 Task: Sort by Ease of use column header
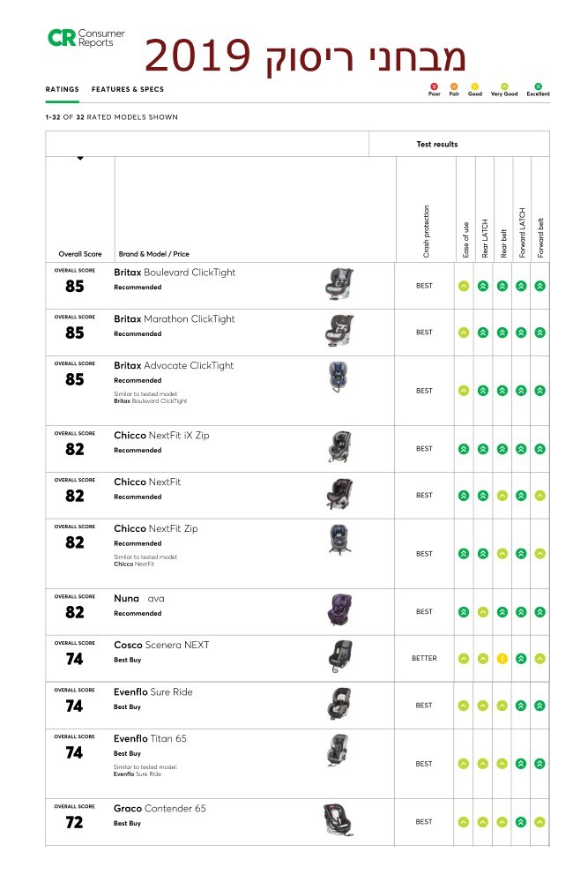click(x=465, y=240)
